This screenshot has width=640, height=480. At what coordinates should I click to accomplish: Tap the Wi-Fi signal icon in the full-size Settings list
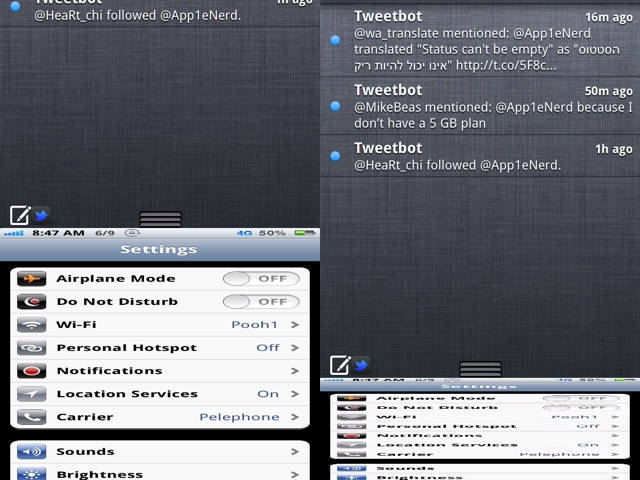click(31, 325)
